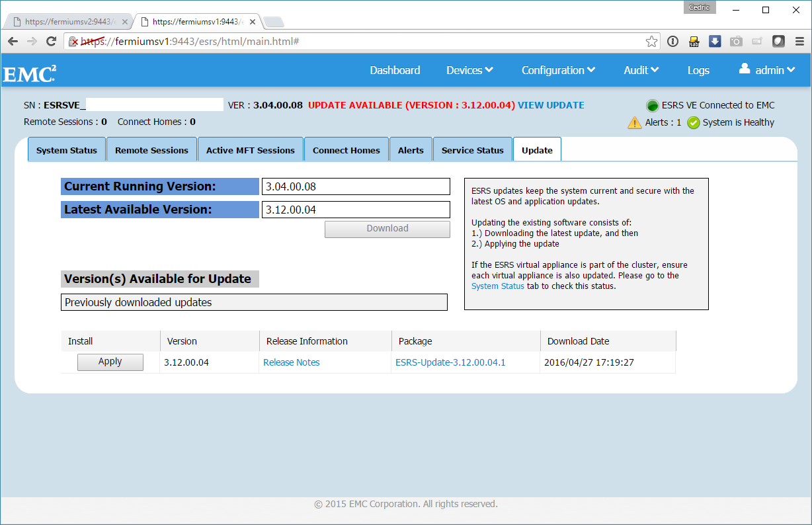Open the admin user dropdown
The image size is (812, 525).
click(767, 70)
